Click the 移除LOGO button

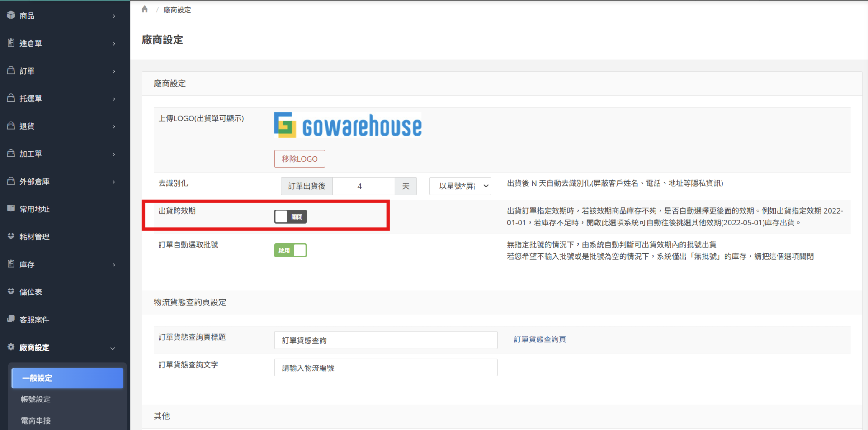click(x=299, y=159)
